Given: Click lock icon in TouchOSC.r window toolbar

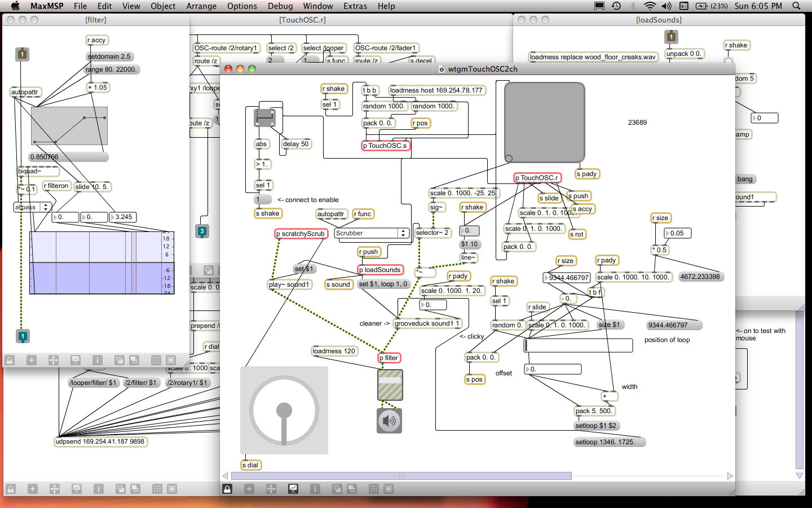Looking at the screenshot, I should click(11, 489).
